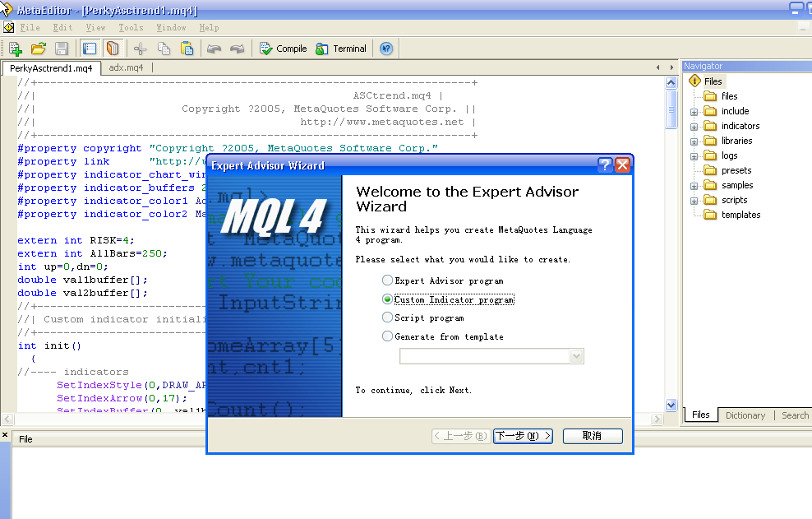Close the Expert Advisor Wizard dialog
Image resolution: width=812 pixels, height=519 pixels.
pos(622,165)
